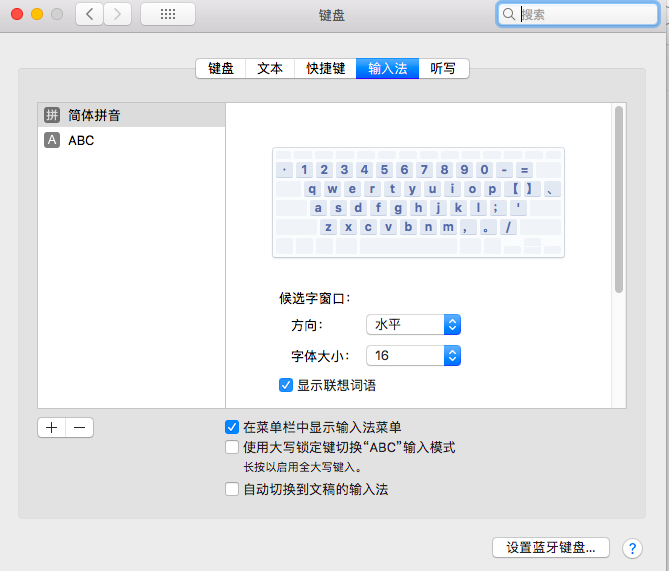Select the ABC input source icon
The image size is (669, 571).
(x=52, y=141)
